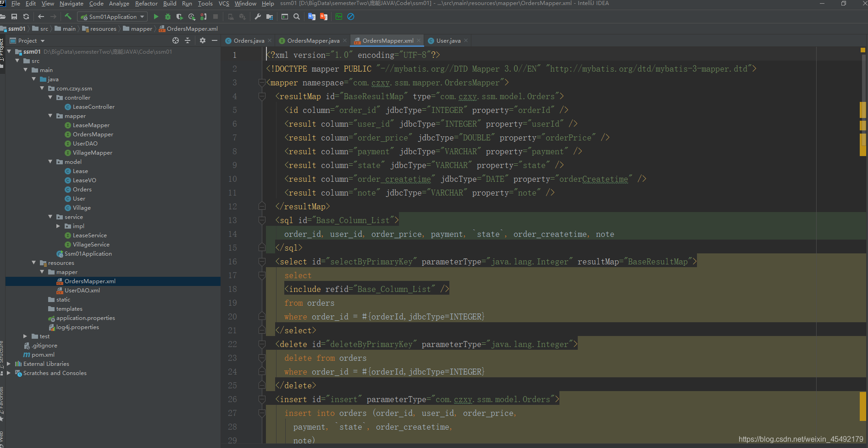Open the Refactor menu

tap(146, 4)
